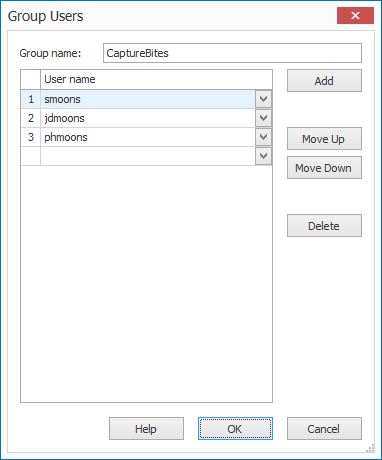Click the empty user name cell
The image size is (382, 460).
coord(148,156)
